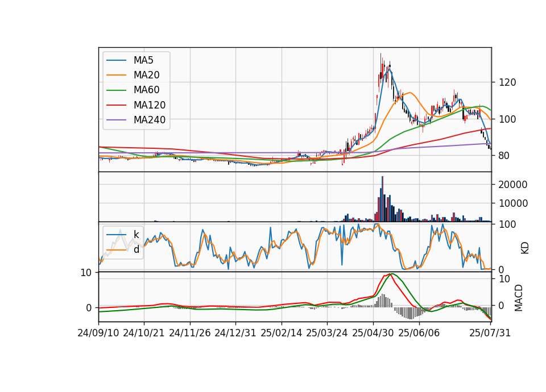
Task: Click the MA60 legend label
Action: 146,90
